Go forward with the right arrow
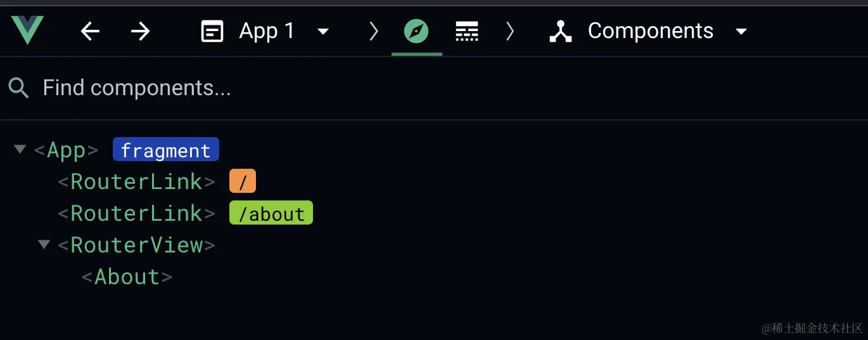This screenshot has width=868, height=340. (140, 31)
